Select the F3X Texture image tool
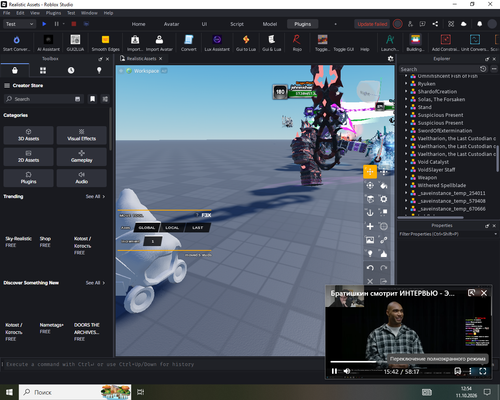500x400 pixels. (x=370, y=240)
